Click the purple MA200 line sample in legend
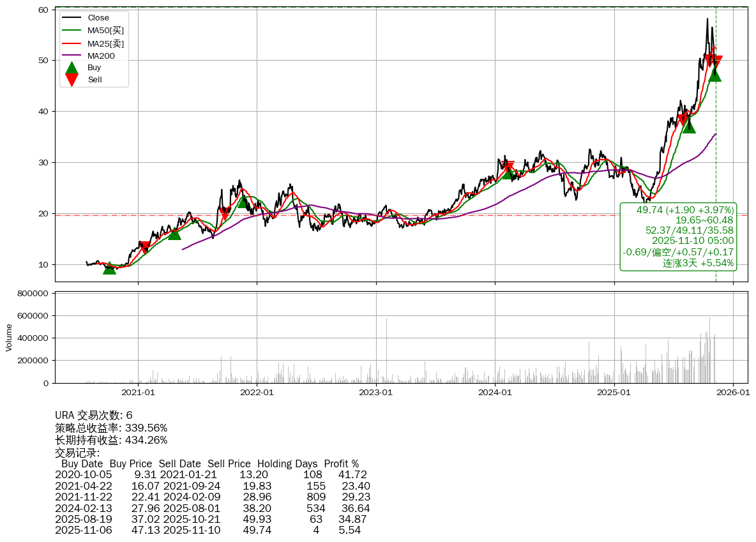The width and height of the screenshot is (756, 542). 72,56
